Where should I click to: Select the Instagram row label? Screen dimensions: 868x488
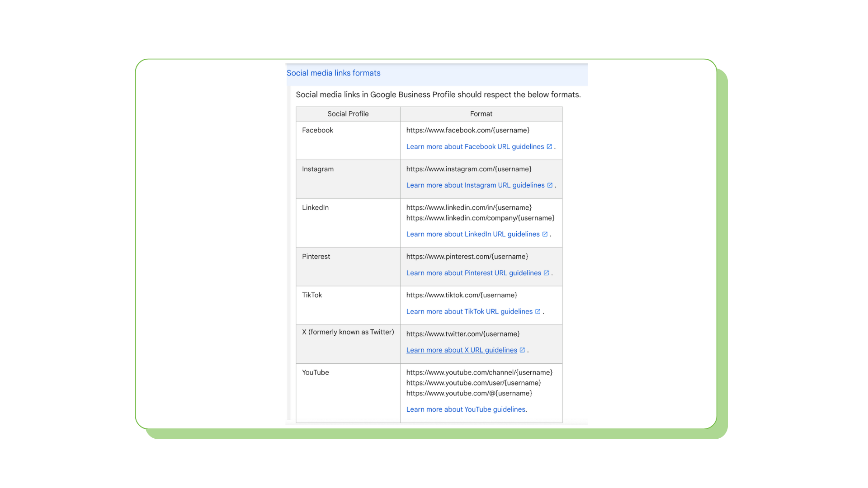click(x=318, y=169)
